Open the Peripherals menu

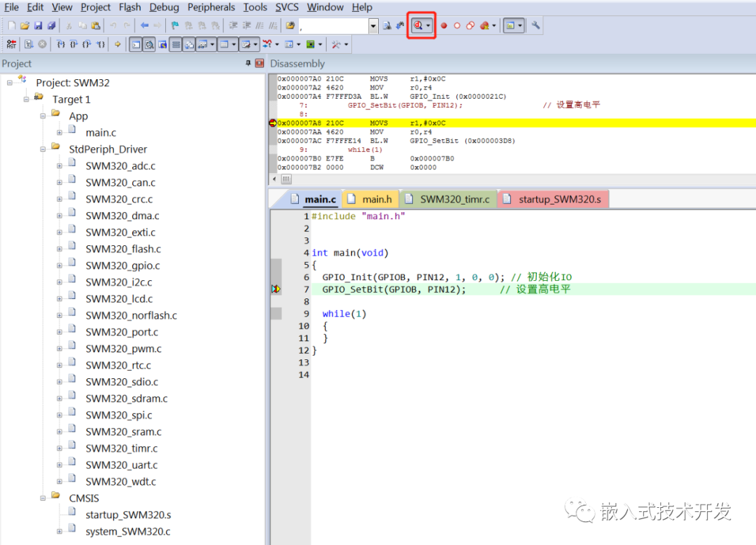coord(211,7)
